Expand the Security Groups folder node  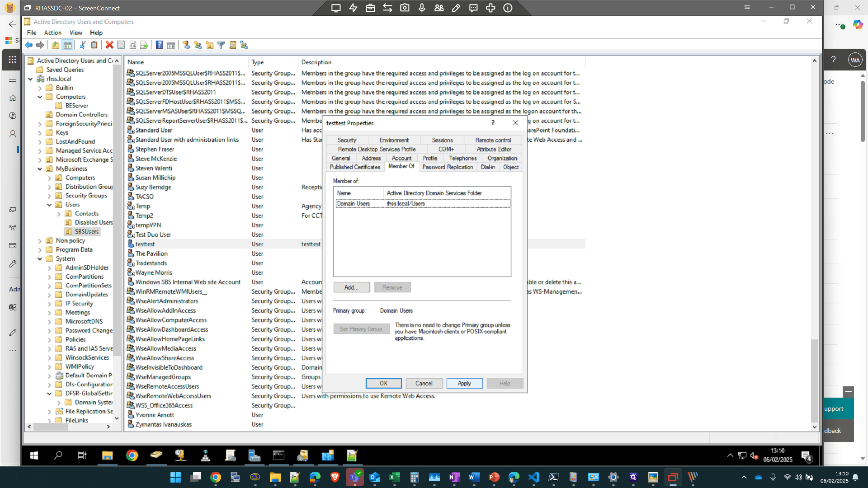coord(49,196)
